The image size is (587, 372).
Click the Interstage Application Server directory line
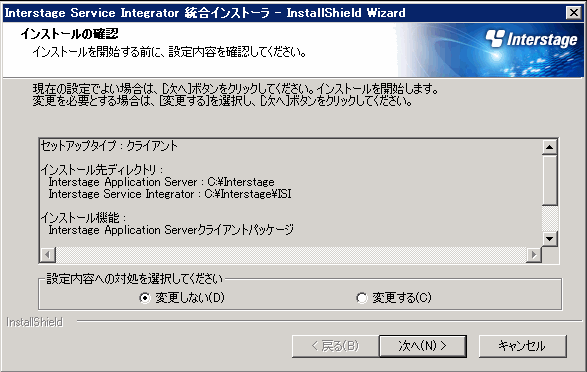[x=161, y=182]
